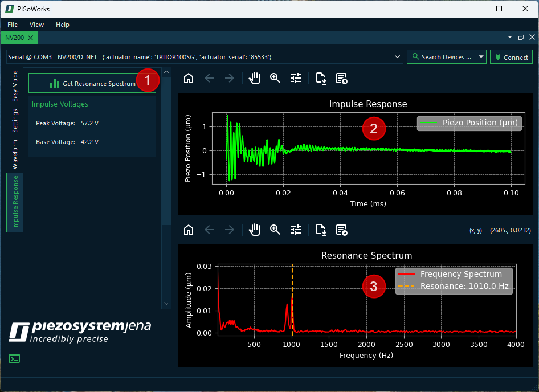Click save figure icon above Impulse Response
This screenshot has height=392, width=539.
[321, 79]
